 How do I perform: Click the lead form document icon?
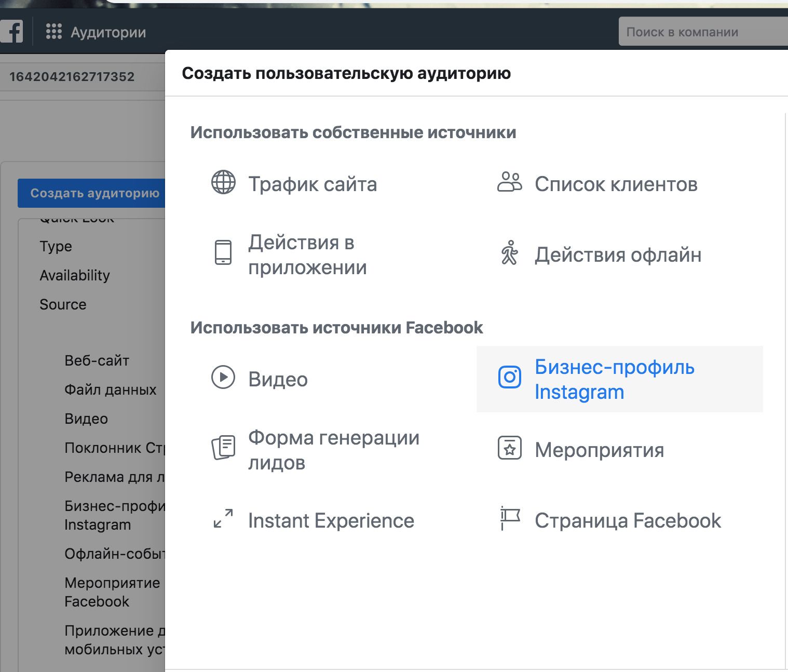pos(223,448)
